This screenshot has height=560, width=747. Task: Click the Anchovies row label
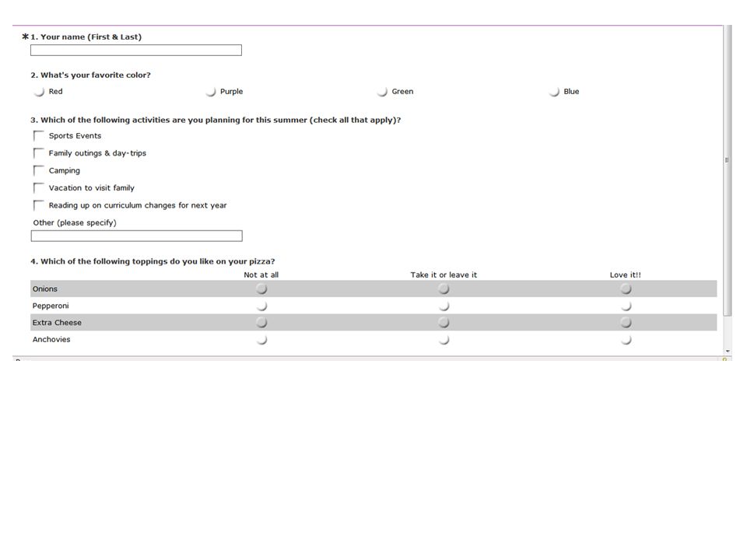51,340
